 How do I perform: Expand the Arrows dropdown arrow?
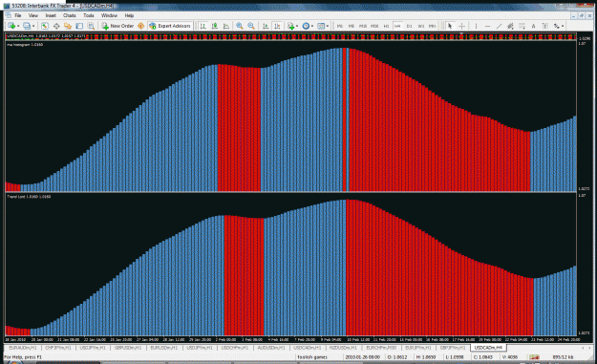click(563, 26)
